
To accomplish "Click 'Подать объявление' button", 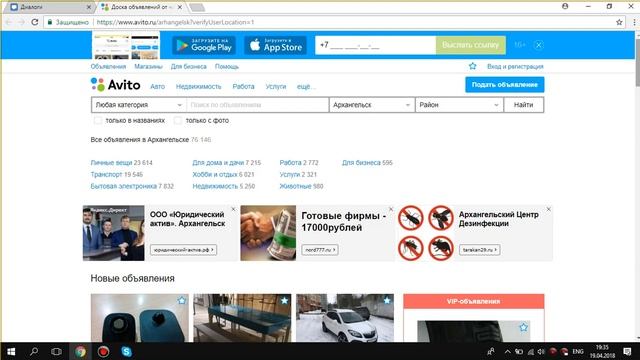I will pyautogui.click(x=504, y=84).
